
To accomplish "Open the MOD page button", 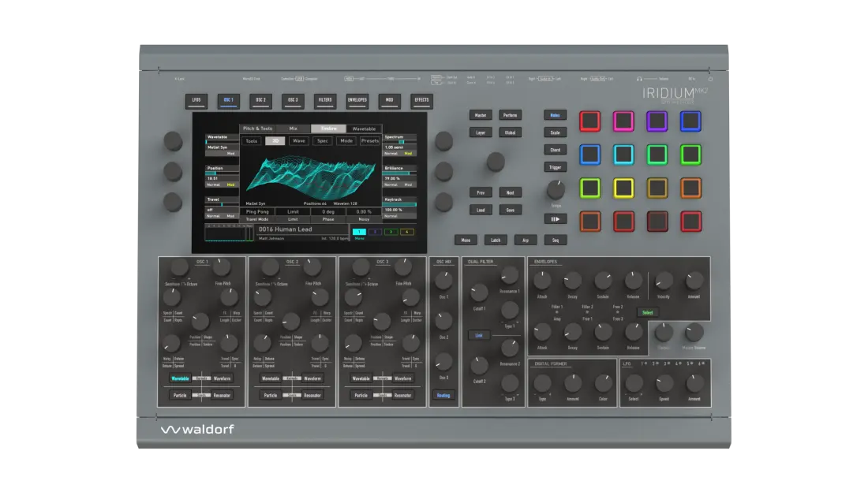I will (389, 101).
